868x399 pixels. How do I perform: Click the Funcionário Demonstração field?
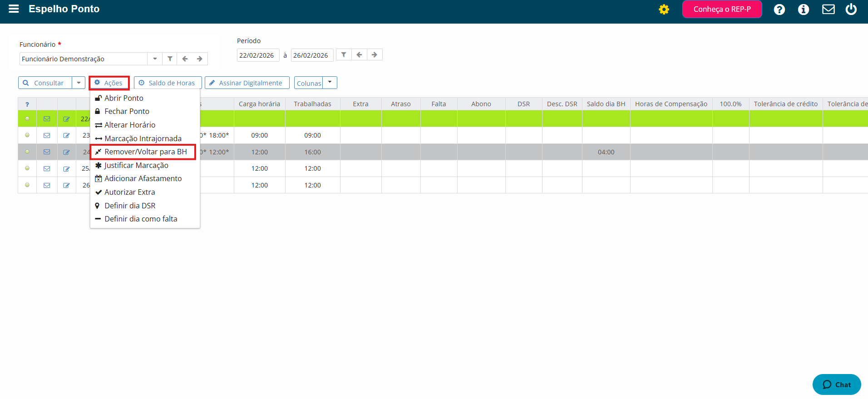(x=84, y=59)
